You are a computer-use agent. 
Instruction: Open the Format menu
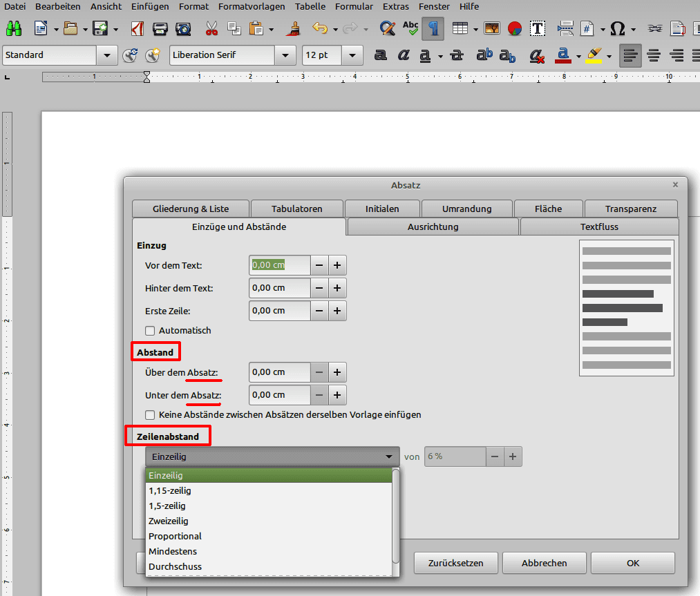pos(193,7)
